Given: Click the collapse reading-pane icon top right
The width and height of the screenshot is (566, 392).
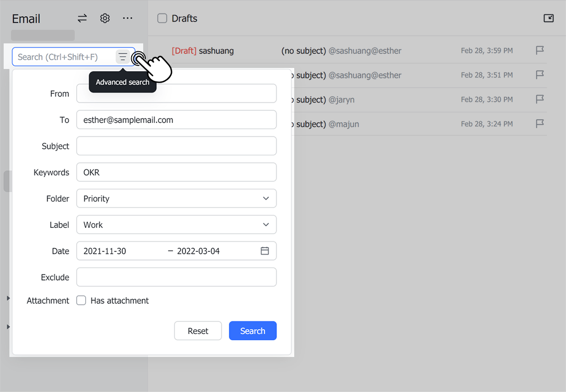Looking at the screenshot, I should tap(548, 18).
